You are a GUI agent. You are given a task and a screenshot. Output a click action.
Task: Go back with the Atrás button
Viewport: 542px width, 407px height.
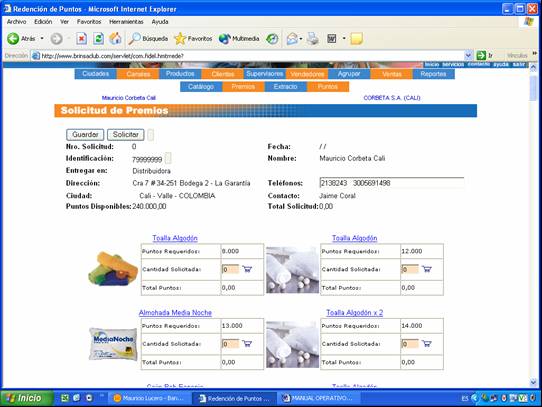click(x=21, y=39)
